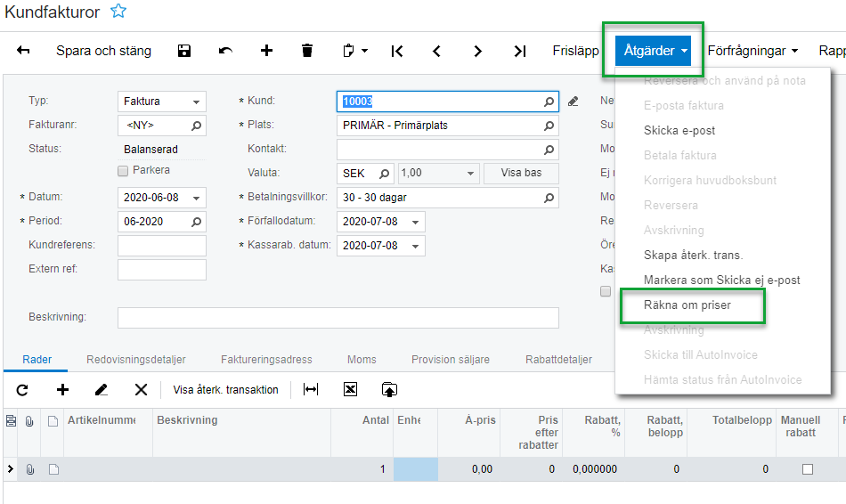Delete invoice with trash icon

pos(307,51)
